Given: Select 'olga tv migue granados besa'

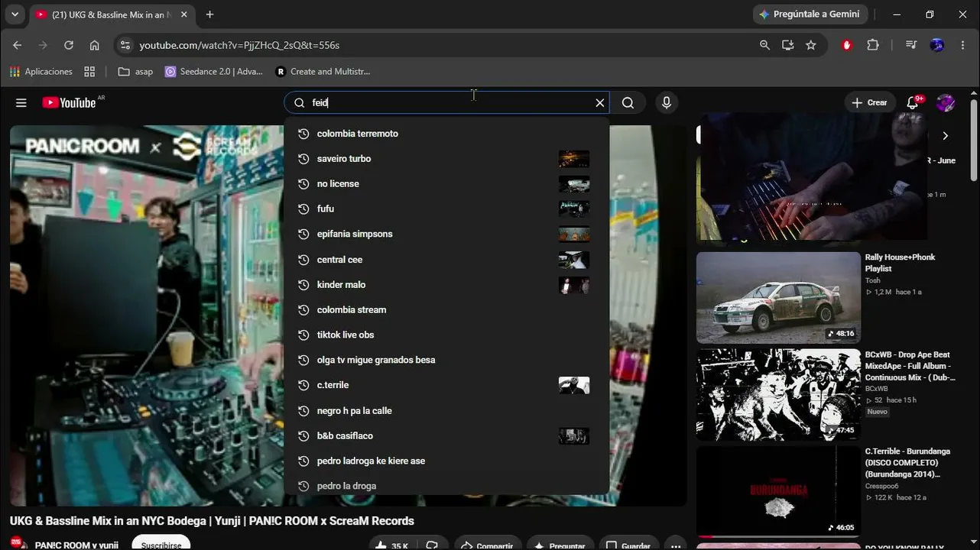Looking at the screenshot, I should (446, 360).
